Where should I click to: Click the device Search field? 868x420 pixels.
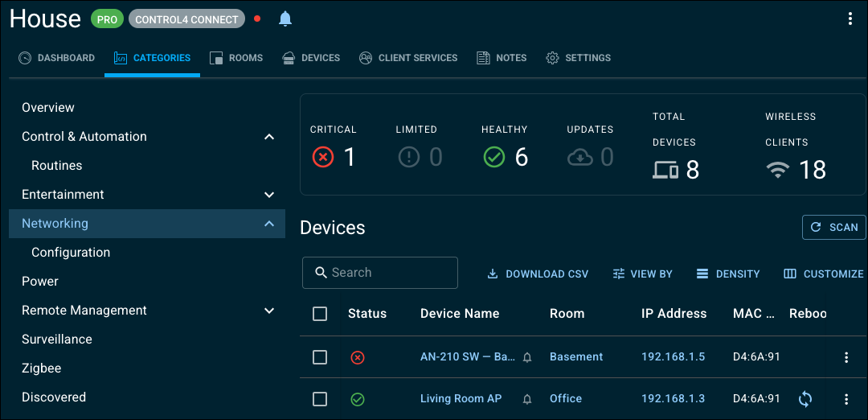click(x=379, y=273)
